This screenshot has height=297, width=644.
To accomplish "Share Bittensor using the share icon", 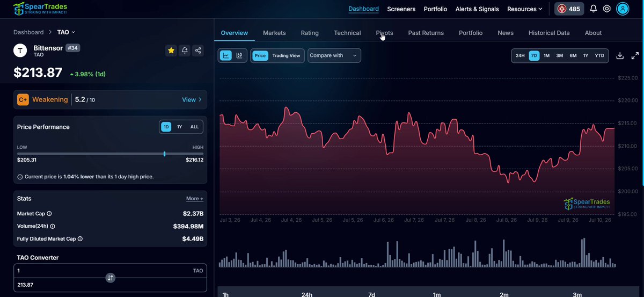I will (199, 50).
